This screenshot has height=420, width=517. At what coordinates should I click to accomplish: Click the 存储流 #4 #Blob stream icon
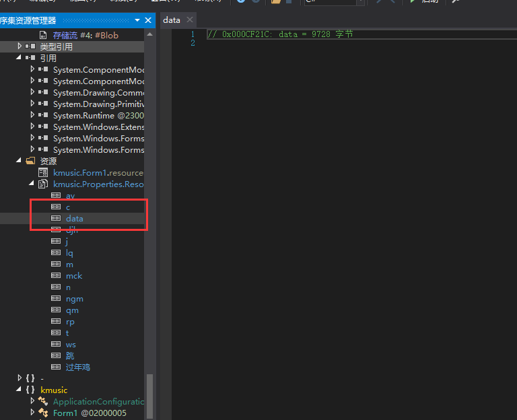(x=43, y=35)
